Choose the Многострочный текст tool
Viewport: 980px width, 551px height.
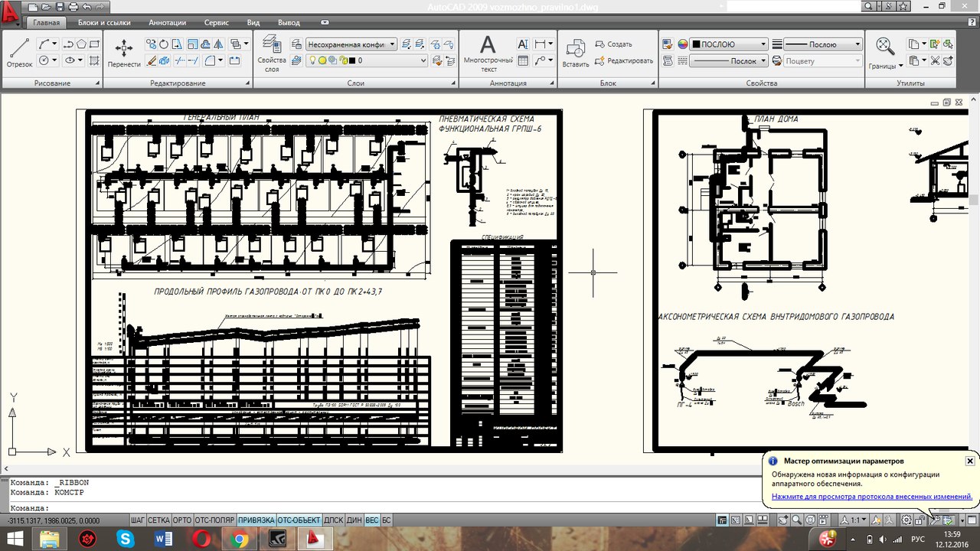coord(488,52)
